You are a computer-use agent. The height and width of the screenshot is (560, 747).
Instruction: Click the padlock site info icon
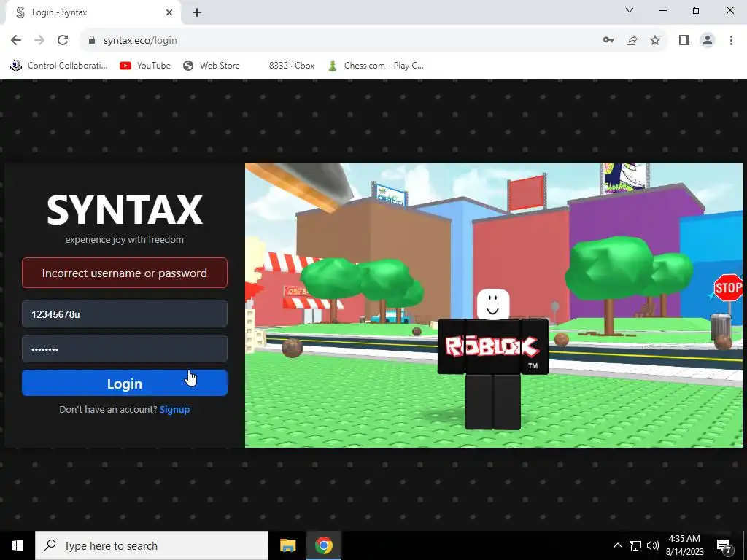(x=92, y=41)
